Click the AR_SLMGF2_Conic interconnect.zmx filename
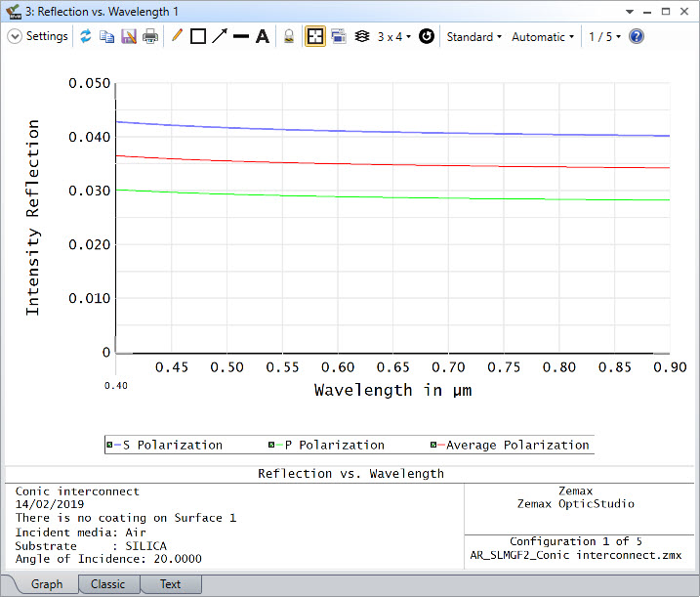The height and width of the screenshot is (597, 700). coord(576,555)
